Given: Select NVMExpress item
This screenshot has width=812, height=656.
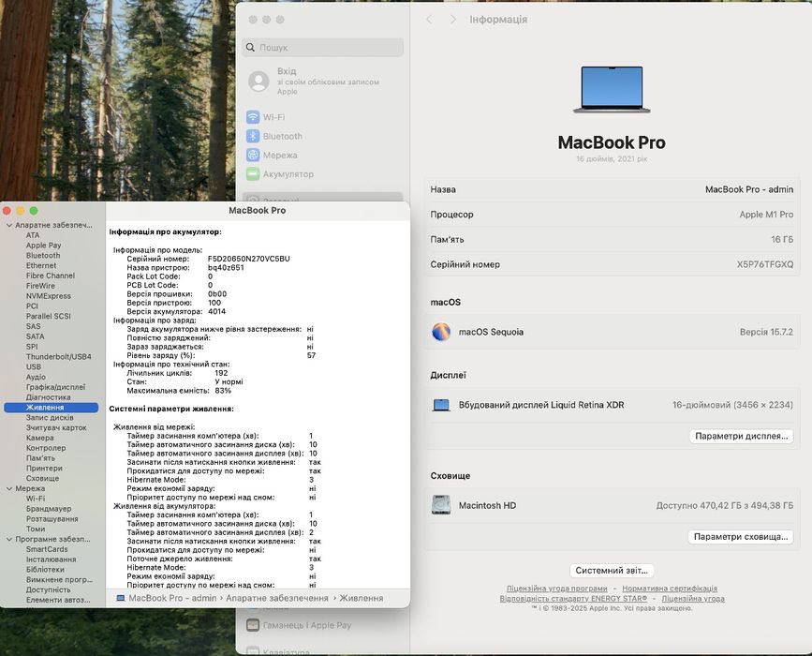Looking at the screenshot, I should click(48, 296).
